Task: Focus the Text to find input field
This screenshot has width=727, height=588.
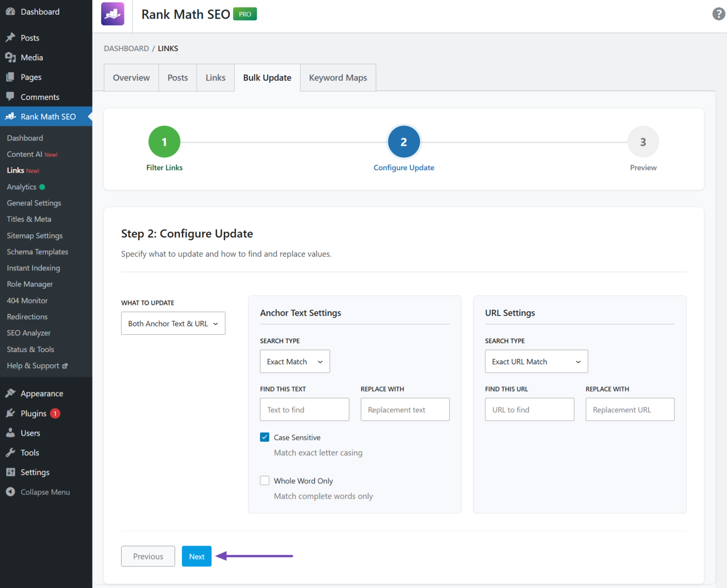Action: (x=304, y=409)
